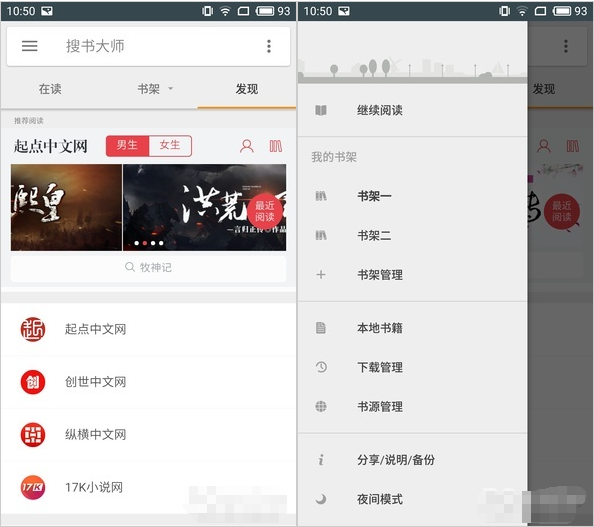Viewport: 594px width, 527px height.
Task: Select the 女生 toggle option
Action: (170, 145)
